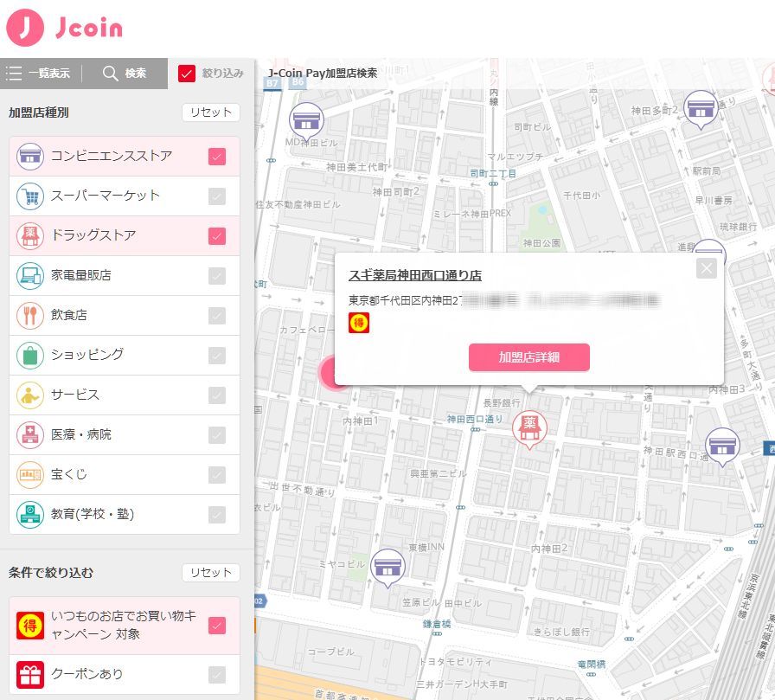
Task: Check the サービス checkbox
Action: click(217, 395)
